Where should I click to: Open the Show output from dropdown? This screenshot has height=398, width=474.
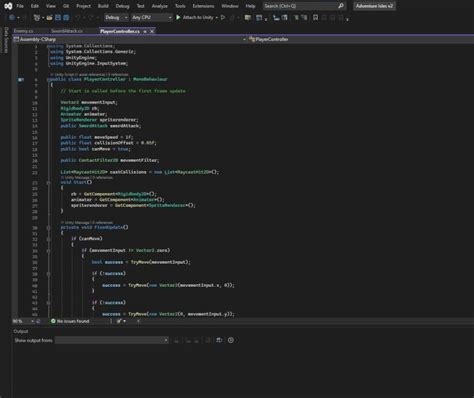click(x=112, y=340)
